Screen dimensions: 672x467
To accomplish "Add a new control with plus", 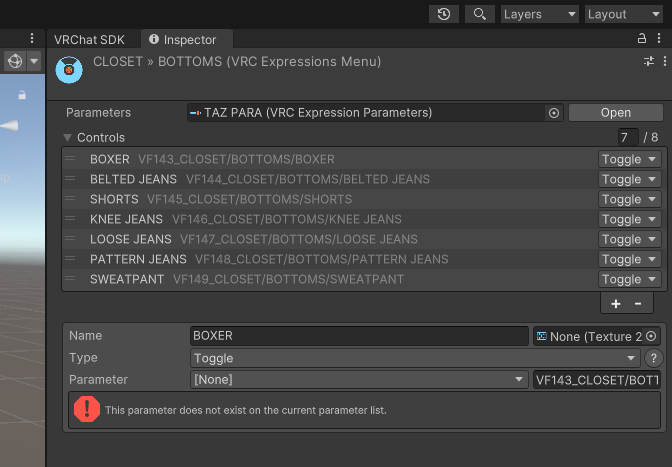I will pos(615,304).
